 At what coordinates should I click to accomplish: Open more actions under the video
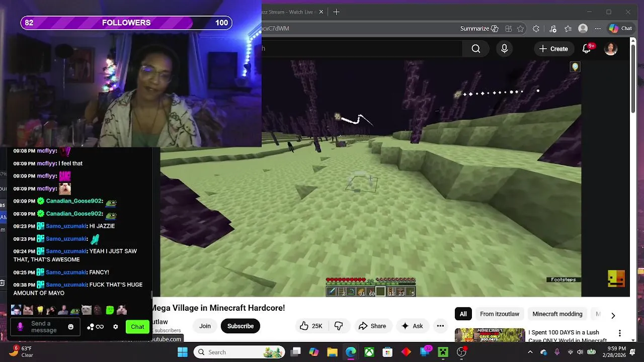440,326
